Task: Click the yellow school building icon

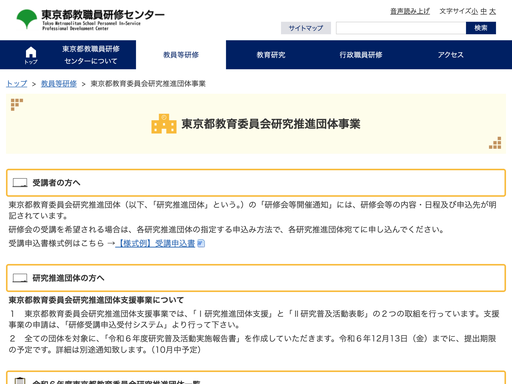Action: [x=164, y=124]
